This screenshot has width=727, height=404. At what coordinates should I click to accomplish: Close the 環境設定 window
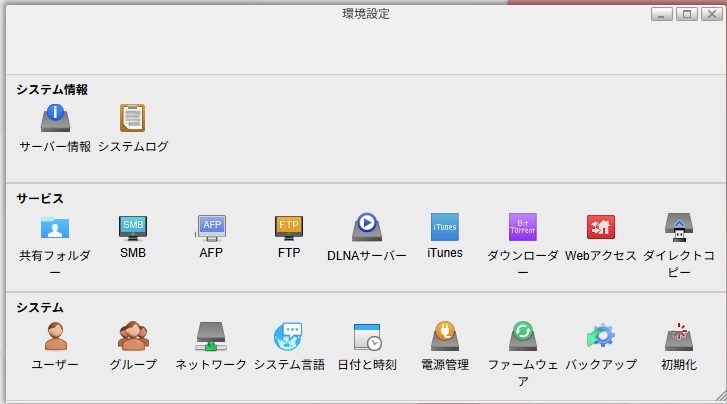(x=712, y=14)
